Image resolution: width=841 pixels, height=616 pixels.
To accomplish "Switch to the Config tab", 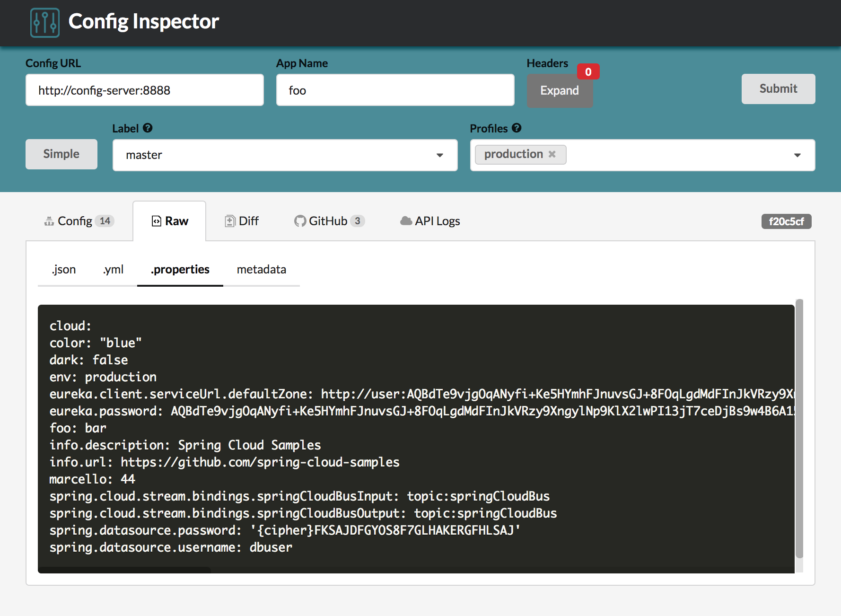I will (x=79, y=221).
